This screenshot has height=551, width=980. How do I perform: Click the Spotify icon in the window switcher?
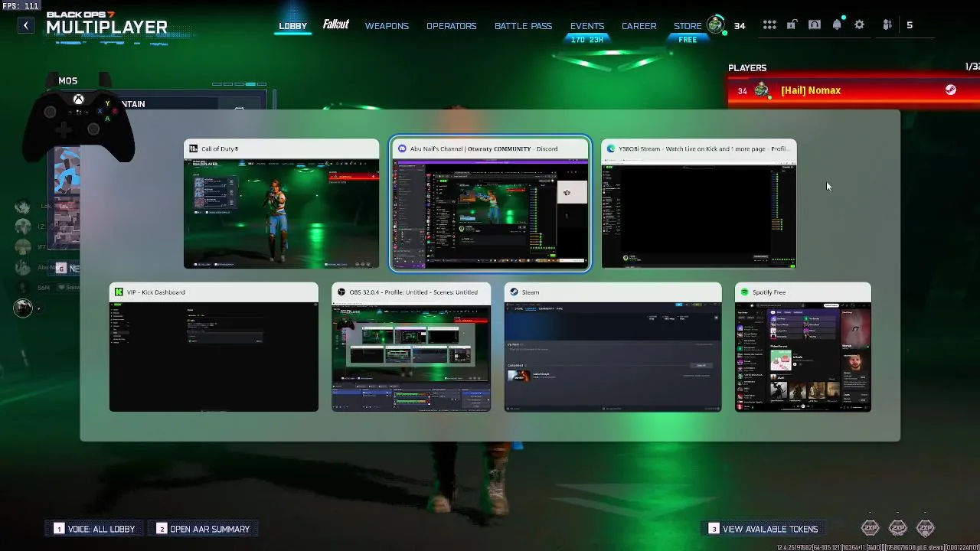coord(745,292)
